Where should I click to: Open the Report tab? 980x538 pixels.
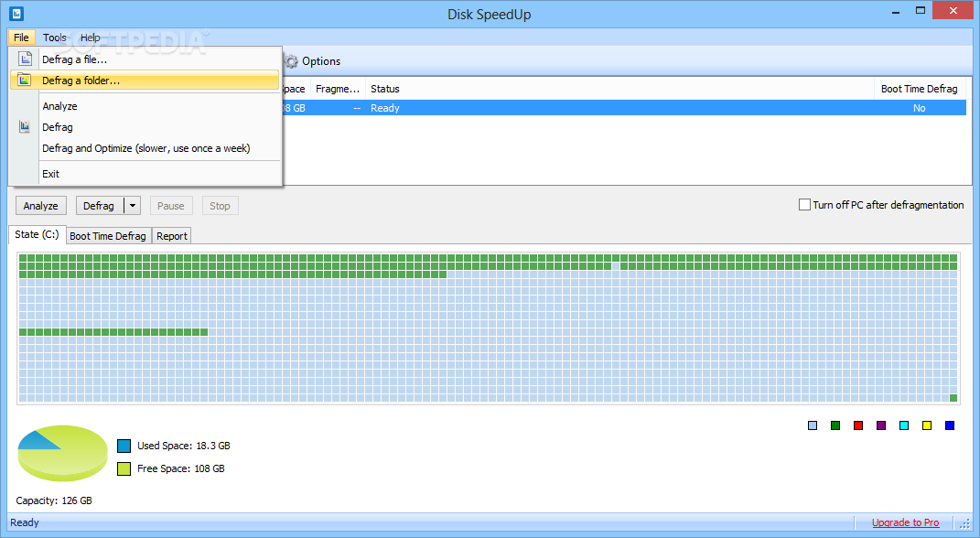(x=172, y=236)
